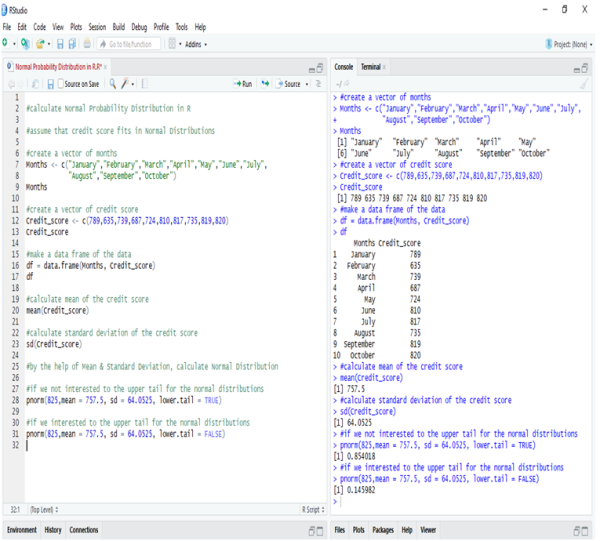Switch to the Packages tab
Image resolution: width=600 pixels, height=541 pixels.
click(382, 529)
